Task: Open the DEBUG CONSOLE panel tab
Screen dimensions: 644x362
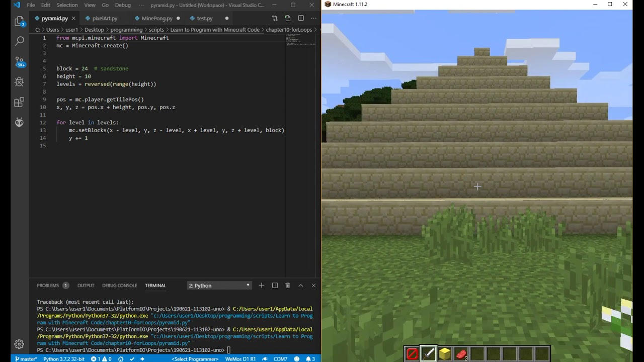Action: click(119, 285)
